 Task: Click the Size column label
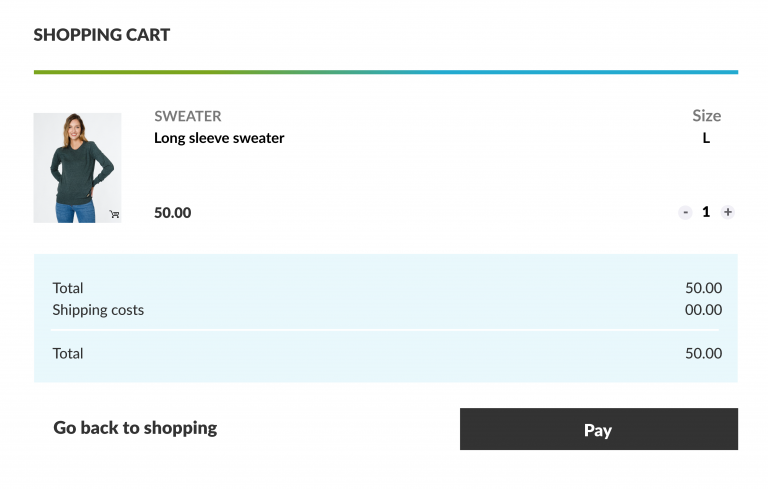pos(706,116)
